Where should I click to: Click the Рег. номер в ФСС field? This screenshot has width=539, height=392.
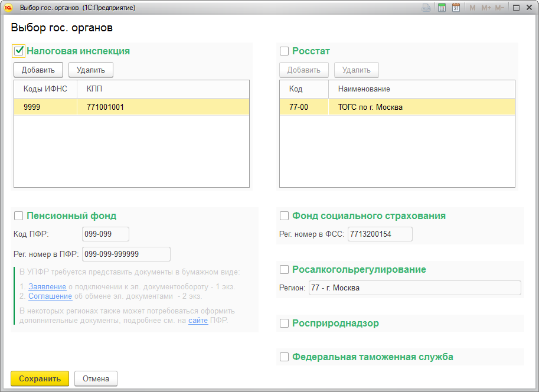click(380, 234)
